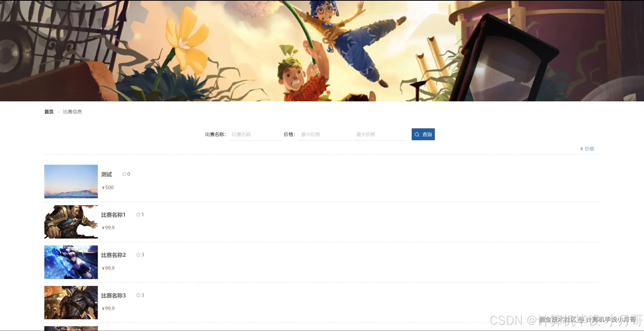Click the star icon next to 比赛名称2
The height and width of the screenshot is (331, 644).
coord(138,255)
